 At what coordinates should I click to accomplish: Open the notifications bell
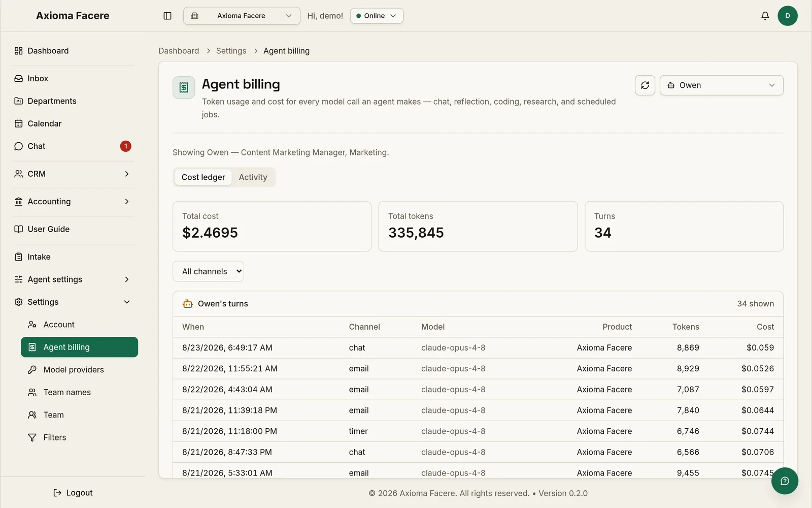(765, 16)
